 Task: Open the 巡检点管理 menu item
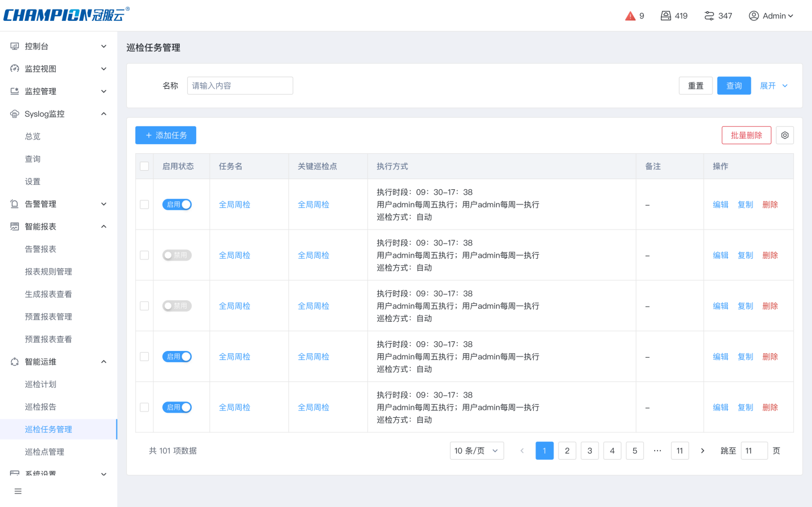tap(44, 451)
